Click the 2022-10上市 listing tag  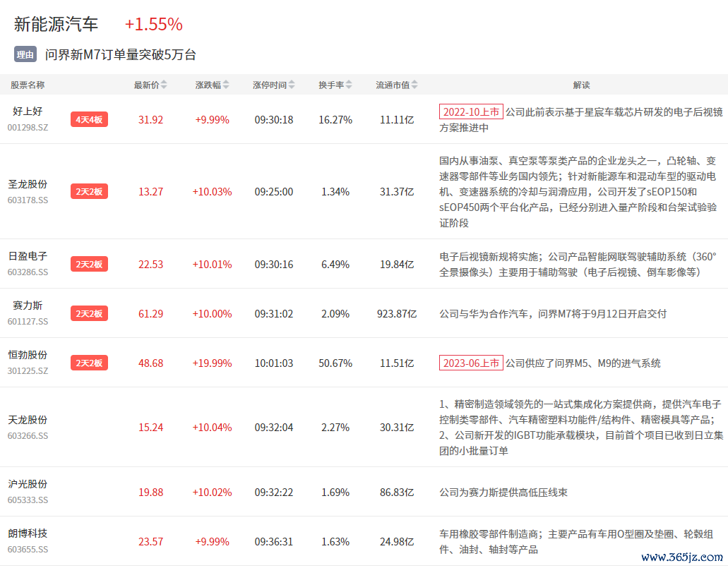coord(471,111)
